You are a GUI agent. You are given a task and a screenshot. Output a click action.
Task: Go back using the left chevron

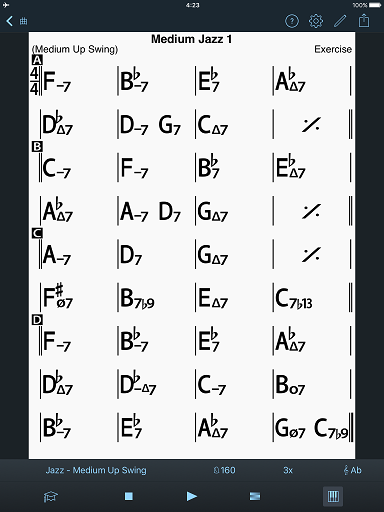tap(9, 21)
